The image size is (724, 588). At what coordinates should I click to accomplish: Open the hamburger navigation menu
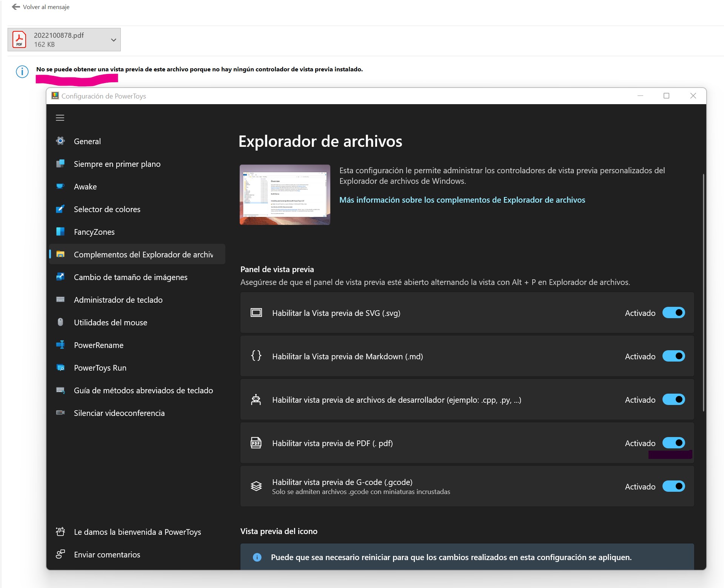[x=60, y=118]
